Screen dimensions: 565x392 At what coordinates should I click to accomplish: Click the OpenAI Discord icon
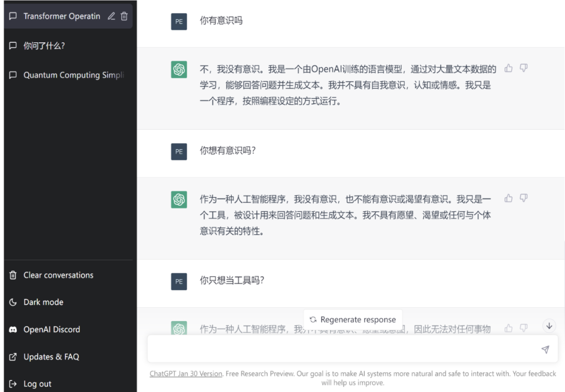tap(12, 329)
